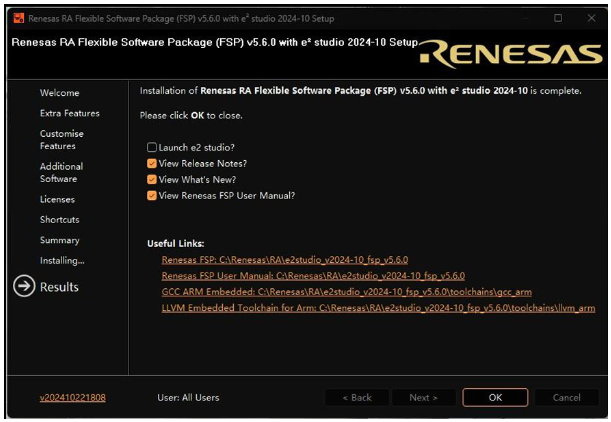Click the v202410221808 version link

pos(72,397)
